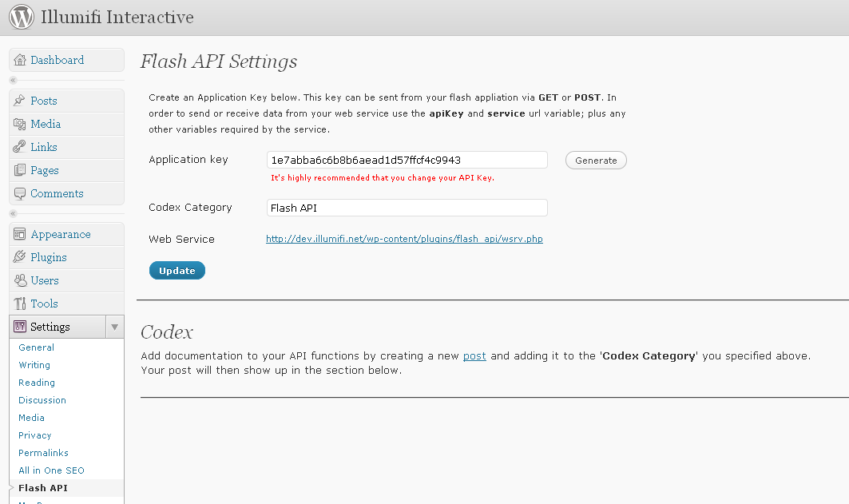Screen dimensions: 849x504
Task: Select Flash API submenu item
Action: click(x=43, y=488)
